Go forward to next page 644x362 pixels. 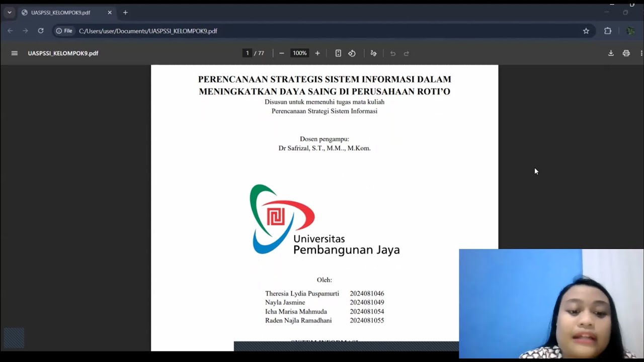pos(25,31)
